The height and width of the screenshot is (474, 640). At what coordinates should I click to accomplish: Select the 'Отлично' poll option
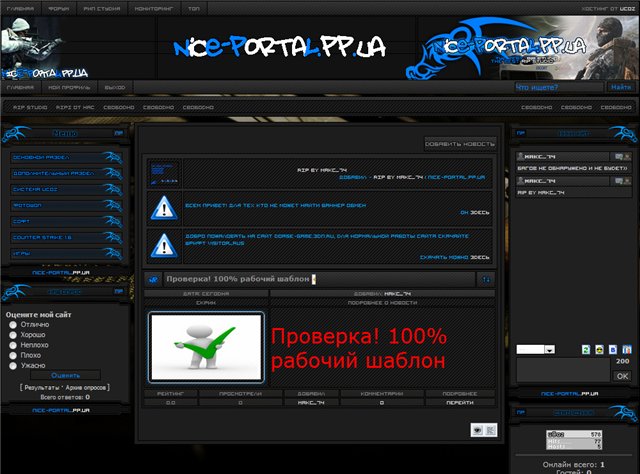point(13,325)
